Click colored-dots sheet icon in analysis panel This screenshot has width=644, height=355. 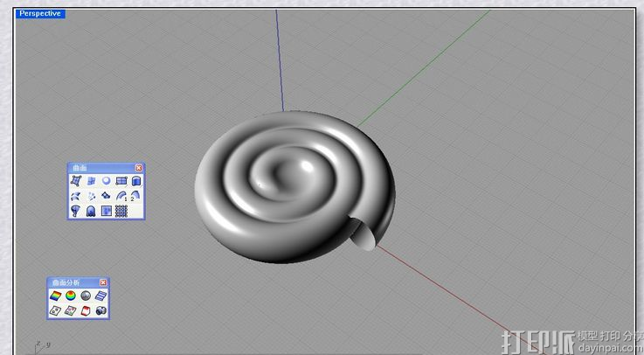71,310
